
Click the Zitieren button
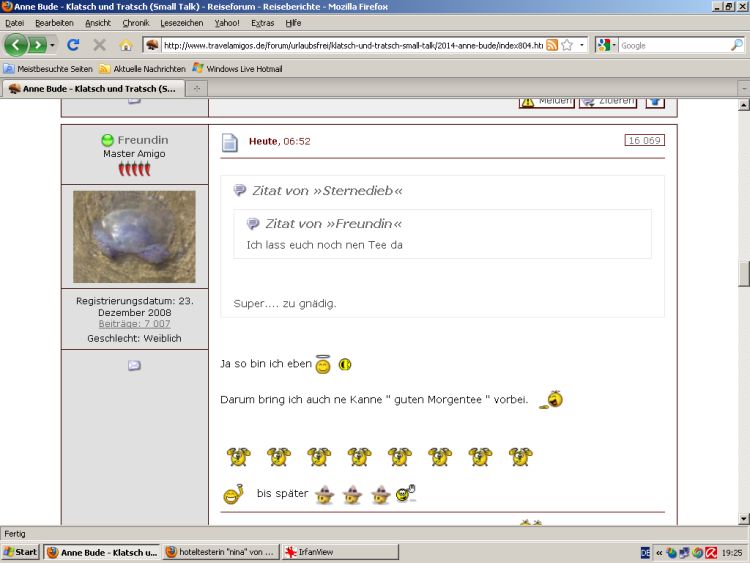608,101
